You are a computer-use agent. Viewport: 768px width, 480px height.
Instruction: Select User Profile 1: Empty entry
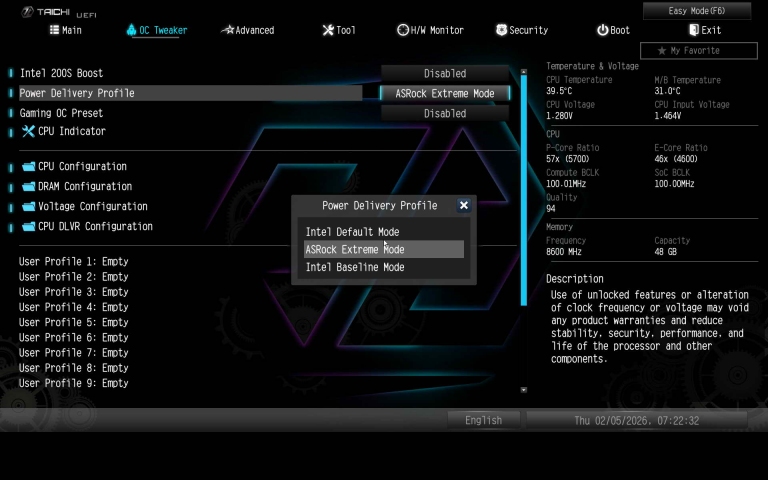[x=74, y=262]
